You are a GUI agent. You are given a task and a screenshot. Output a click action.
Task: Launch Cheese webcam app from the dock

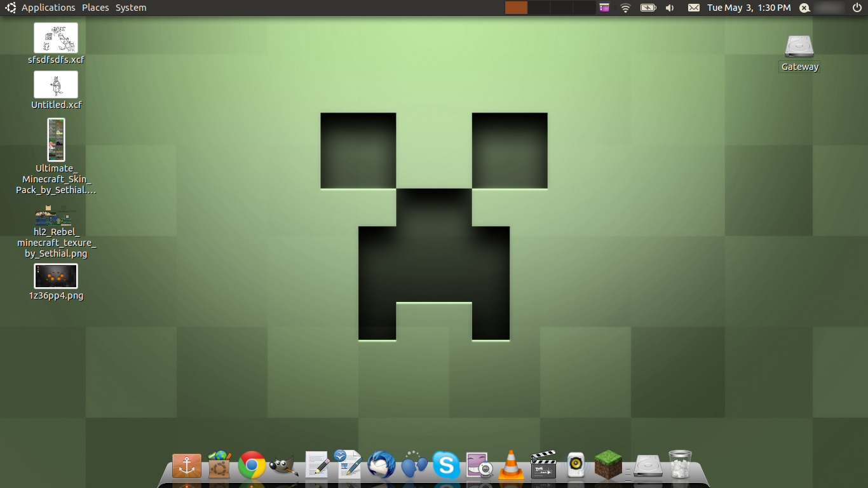tap(478, 466)
